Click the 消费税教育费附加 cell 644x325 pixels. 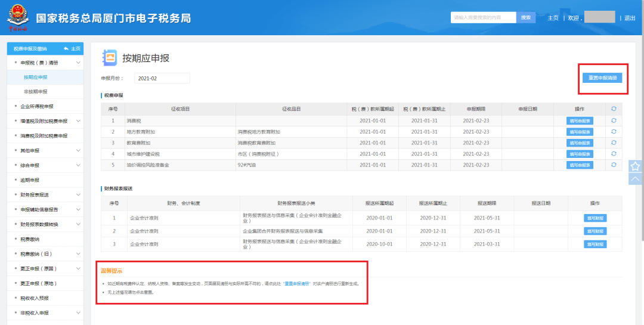(x=291, y=143)
